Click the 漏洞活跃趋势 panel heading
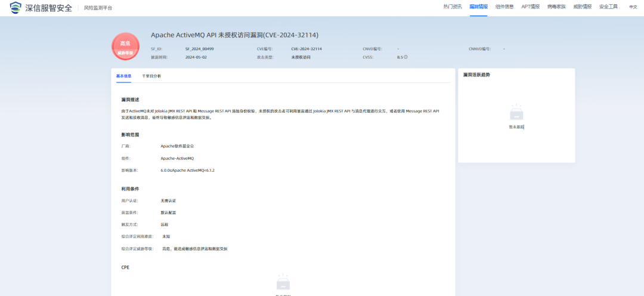Image resolution: width=644 pixels, height=296 pixels. pos(476,75)
